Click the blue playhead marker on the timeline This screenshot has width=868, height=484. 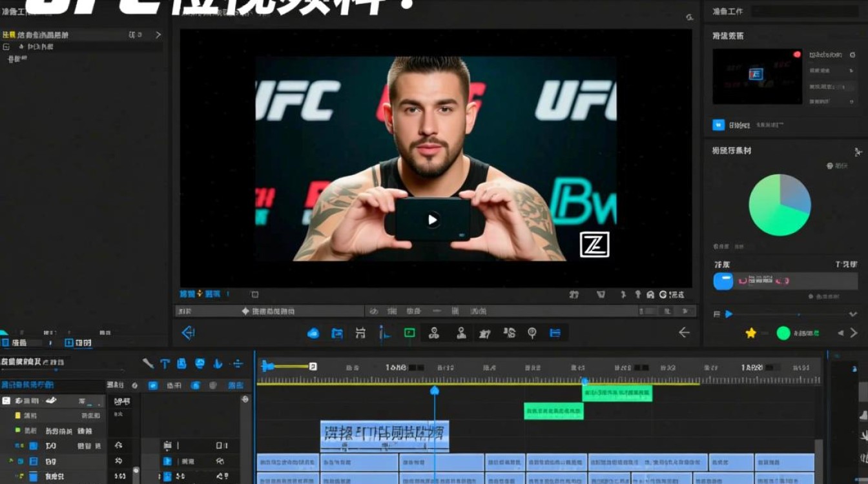tap(435, 390)
